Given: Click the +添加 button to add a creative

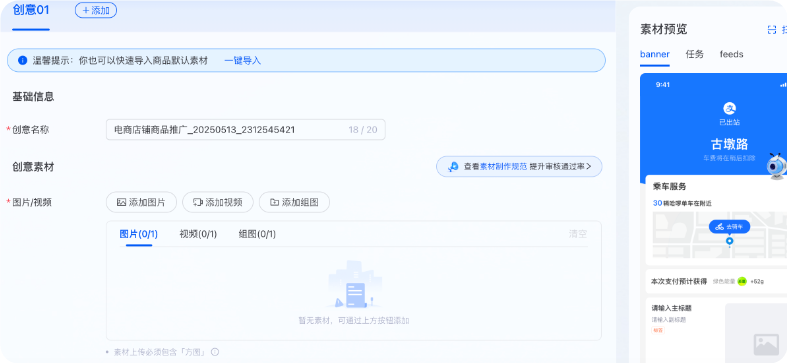Looking at the screenshot, I should pos(96,10).
